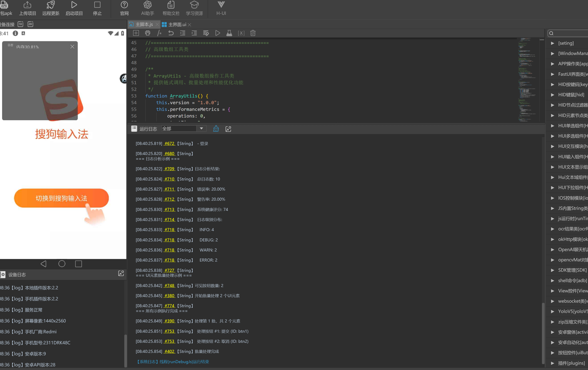Select the 主脚本.js tab
The width and height of the screenshot is (588, 370).
pos(144,25)
